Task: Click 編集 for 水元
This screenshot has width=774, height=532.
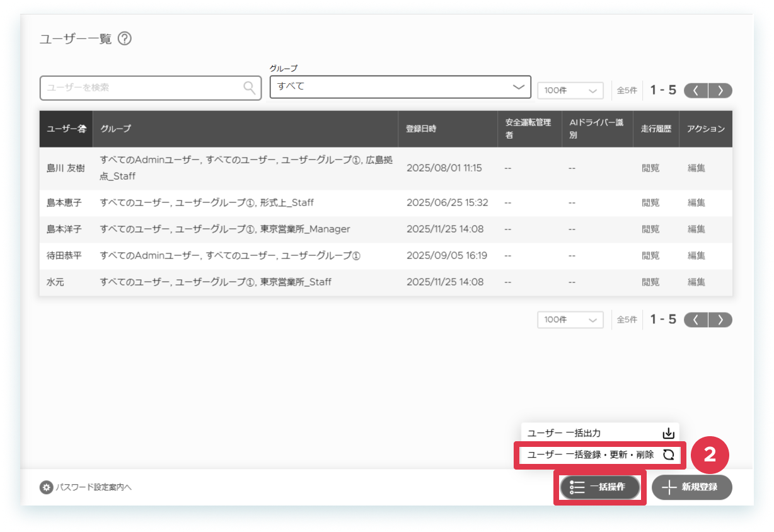Action: point(696,282)
